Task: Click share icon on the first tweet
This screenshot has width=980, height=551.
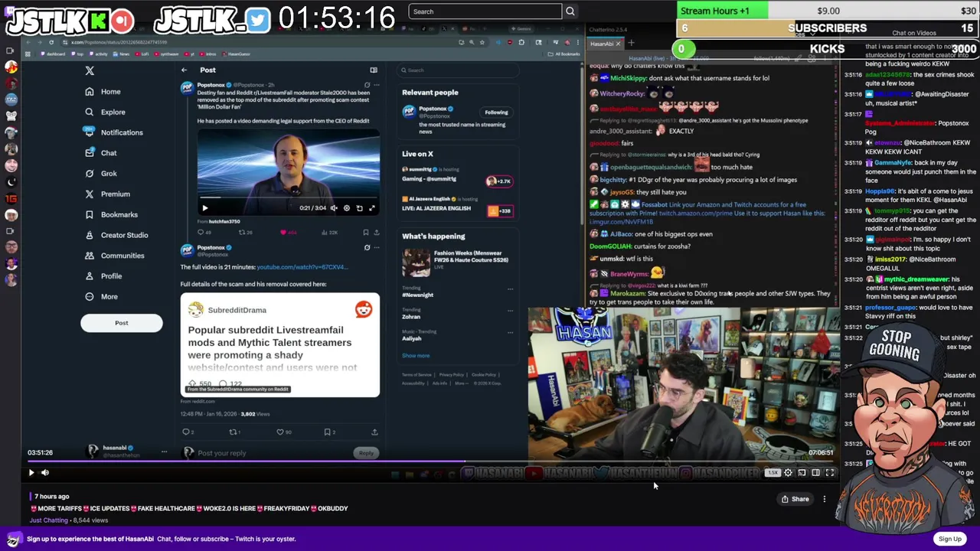Action: (376, 233)
